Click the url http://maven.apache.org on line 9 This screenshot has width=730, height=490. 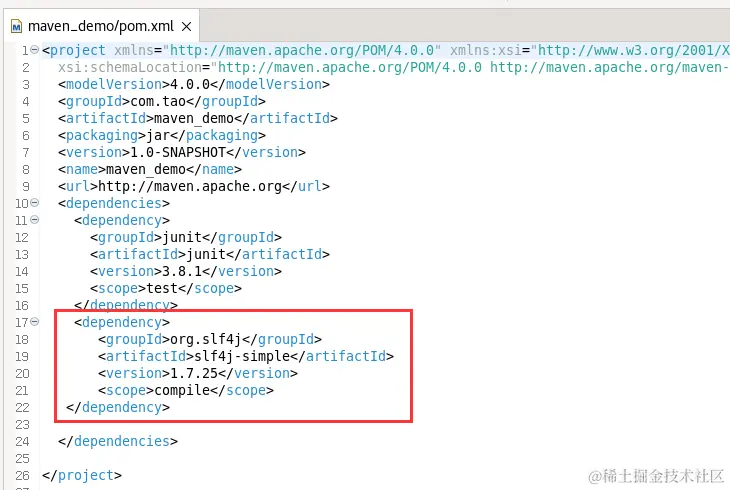(x=190, y=186)
